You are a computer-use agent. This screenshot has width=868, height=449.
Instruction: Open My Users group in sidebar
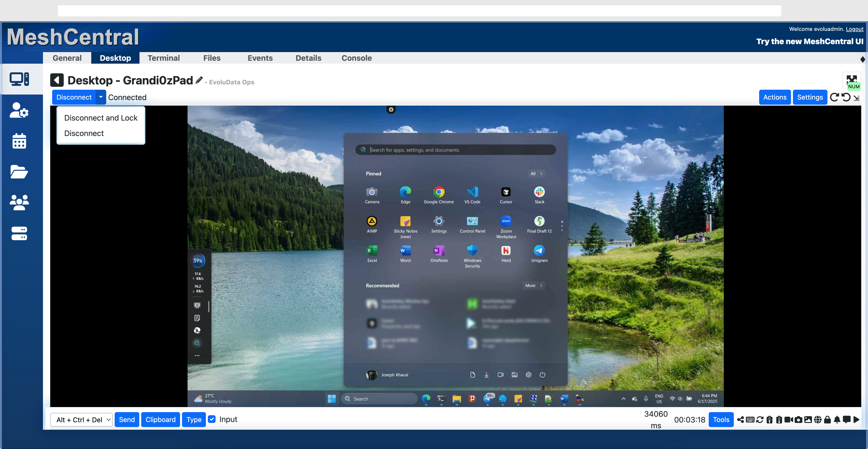click(x=19, y=203)
